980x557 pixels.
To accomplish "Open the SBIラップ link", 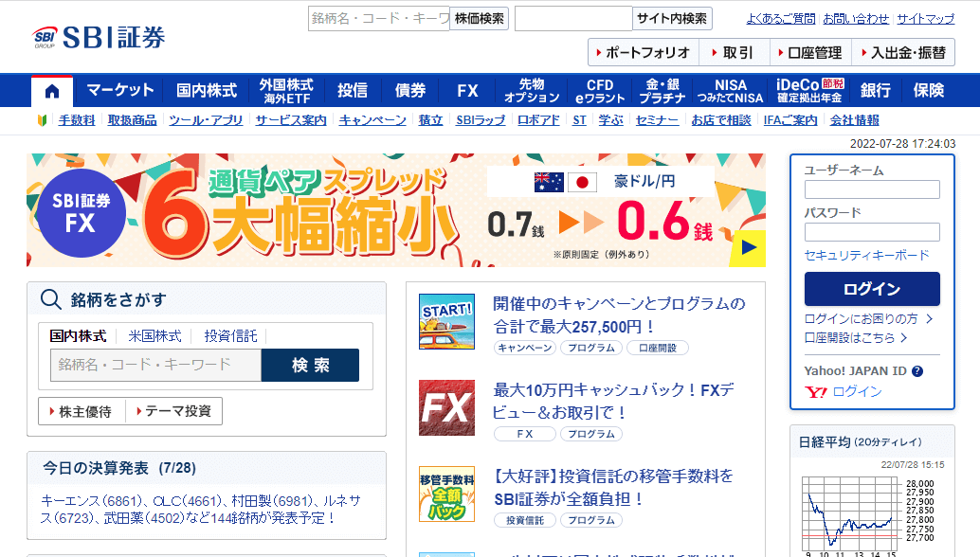I will 480,120.
